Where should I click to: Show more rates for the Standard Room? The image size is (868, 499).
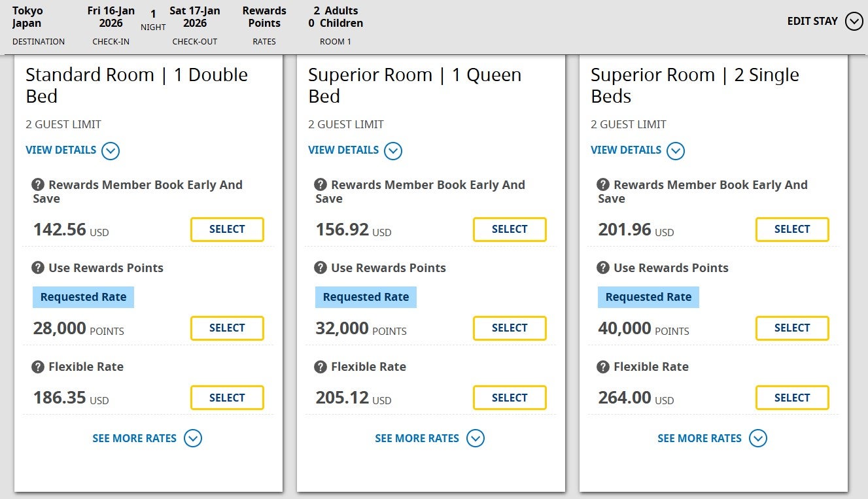147,438
